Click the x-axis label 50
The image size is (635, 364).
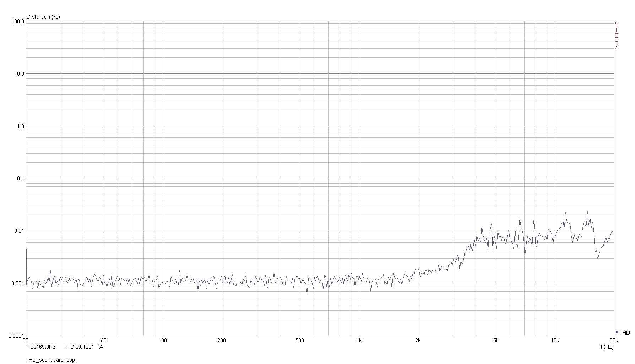[x=104, y=341]
